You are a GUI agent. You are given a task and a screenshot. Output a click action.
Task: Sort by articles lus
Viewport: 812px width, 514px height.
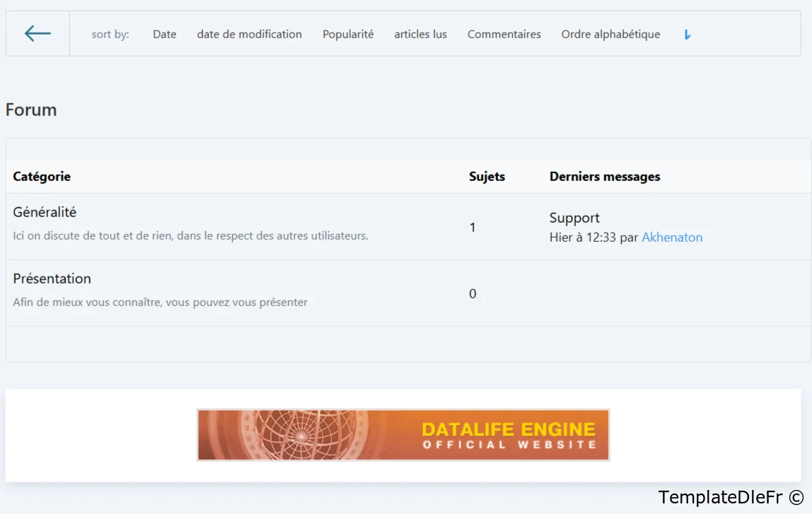420,34
